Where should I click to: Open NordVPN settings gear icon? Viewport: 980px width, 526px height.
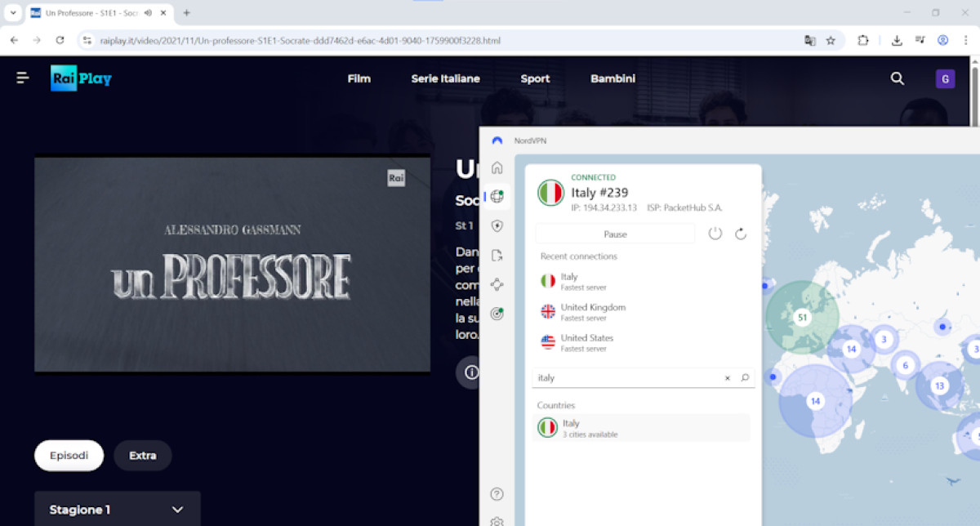[x=497, y=521]
